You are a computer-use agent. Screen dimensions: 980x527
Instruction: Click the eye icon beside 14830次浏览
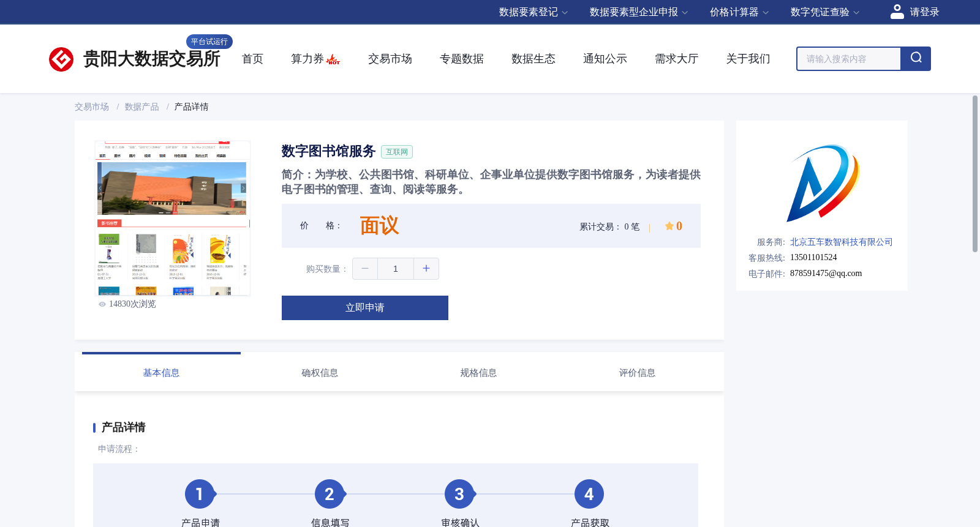102,304
